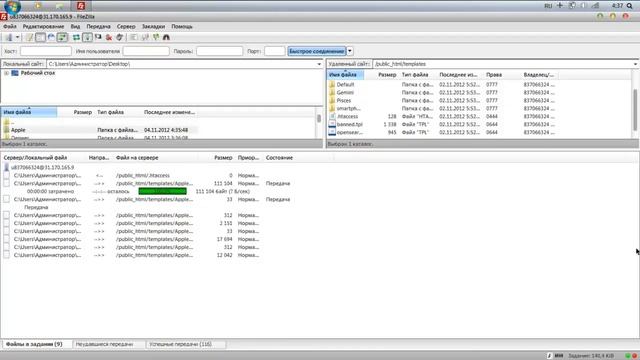Search remote files with binoculars icon
Image resolution: width=640 pixels, height=360 pixels.
coord(166,37)
